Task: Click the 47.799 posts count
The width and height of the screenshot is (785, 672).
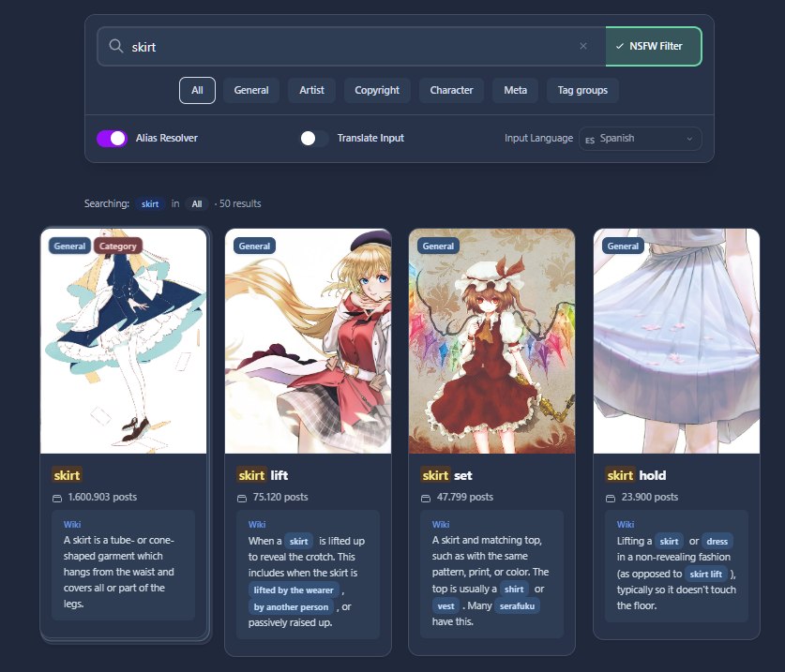Action: 465,497
